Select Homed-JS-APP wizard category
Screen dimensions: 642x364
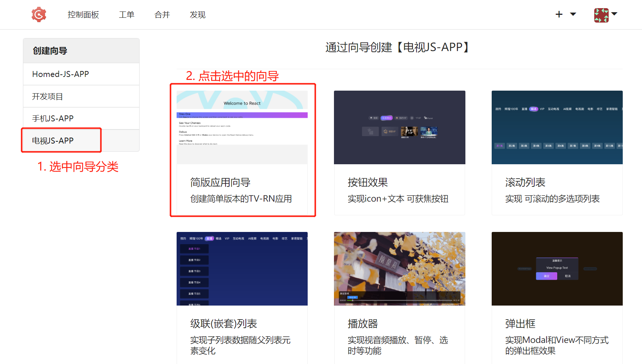pos(61,74)
